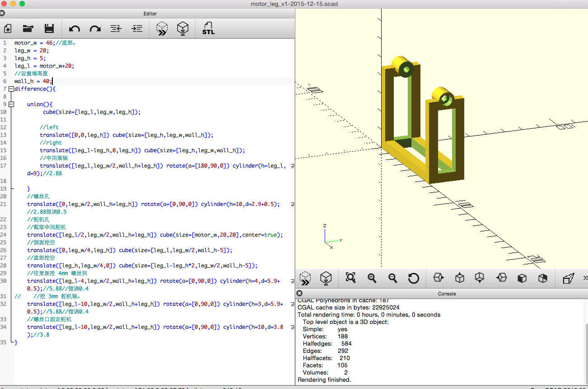Screen dimensions: 588x389
Task: Save the script with the floppy icon
Action: click(x=49, y=28)
